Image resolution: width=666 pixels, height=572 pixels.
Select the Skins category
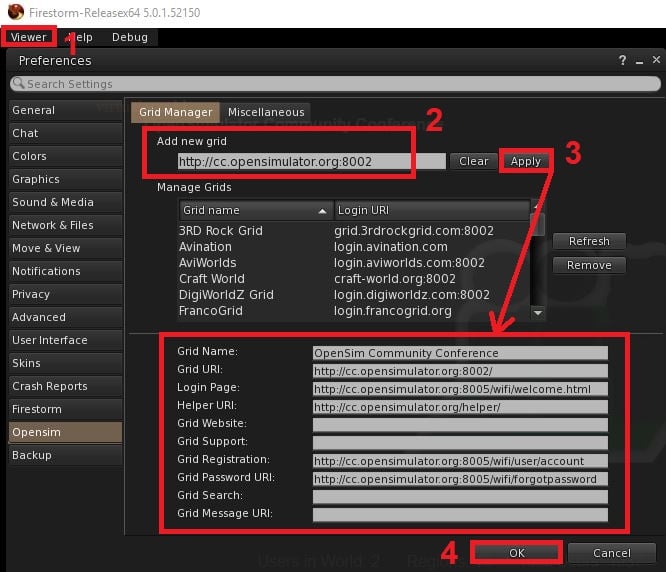(x=66, y=363)
